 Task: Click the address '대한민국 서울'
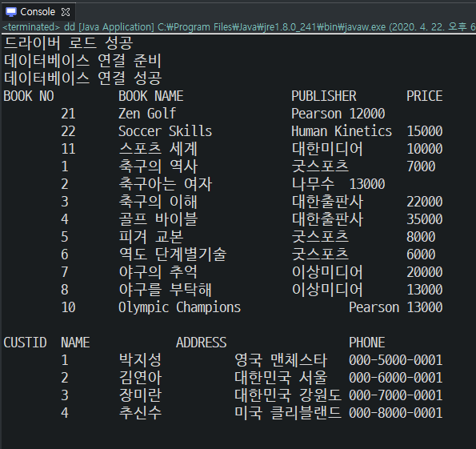[x=281, y=378]
